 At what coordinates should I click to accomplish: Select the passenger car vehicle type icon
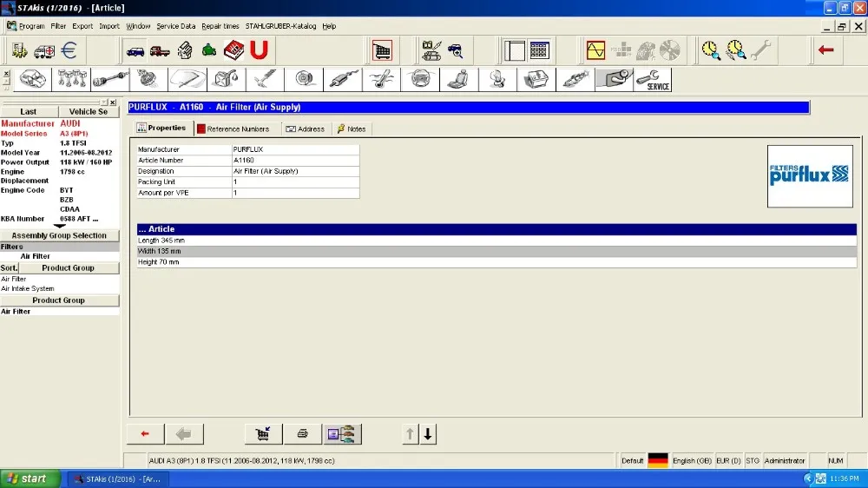pyautogui.click(x=135, y=51)
